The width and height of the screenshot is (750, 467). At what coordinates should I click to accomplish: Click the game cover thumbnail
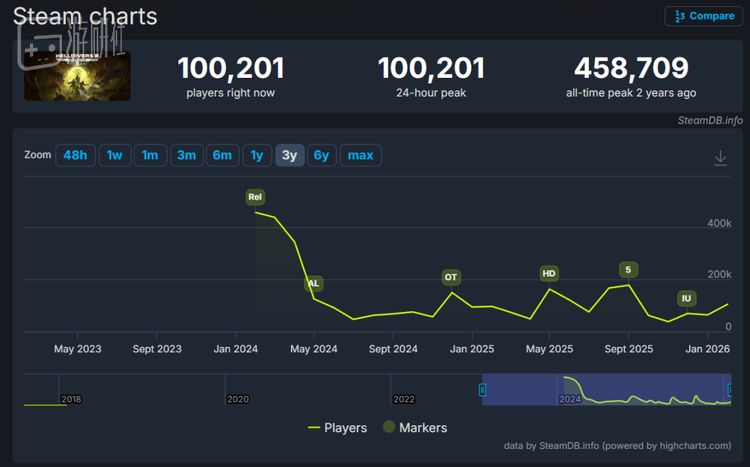pyautogui.click(x=77, y=76)
